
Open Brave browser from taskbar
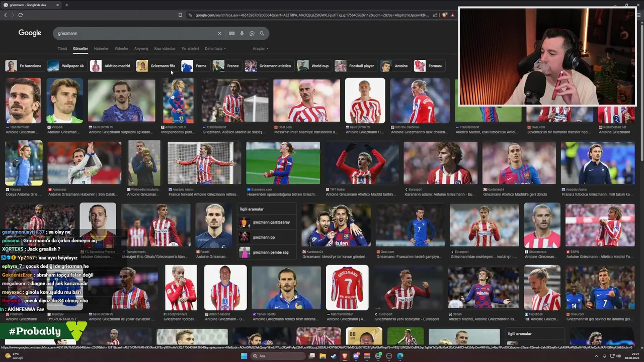pyautogui.click(x=345, y=356)
